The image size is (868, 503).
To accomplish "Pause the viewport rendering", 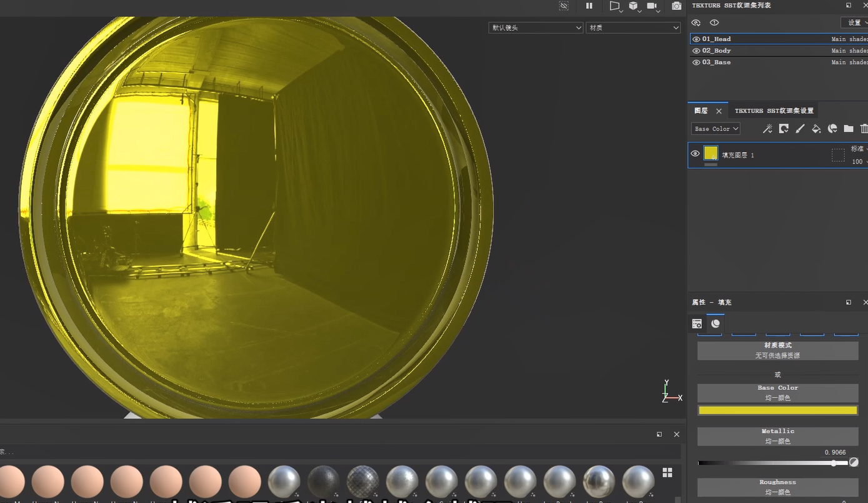I will point(589,6).
